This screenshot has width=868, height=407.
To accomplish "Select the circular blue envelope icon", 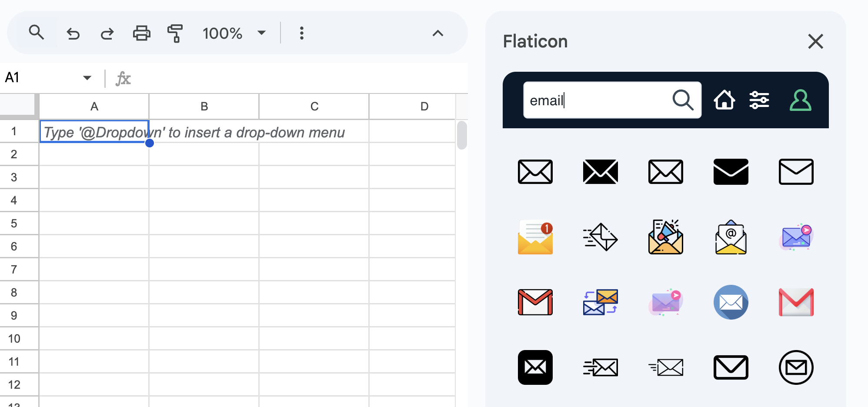I will (x=731, y=302).
